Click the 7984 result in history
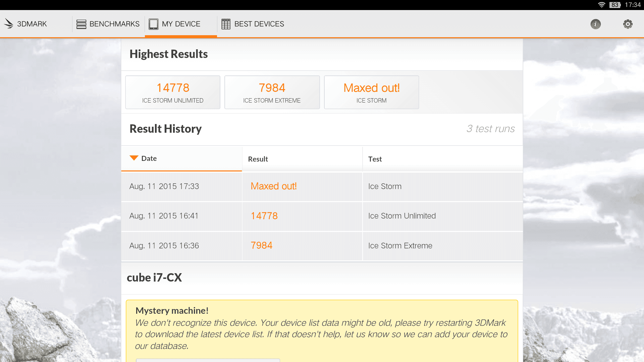The image size is (644, 362). pyautogui.click(x=262, y=245)
